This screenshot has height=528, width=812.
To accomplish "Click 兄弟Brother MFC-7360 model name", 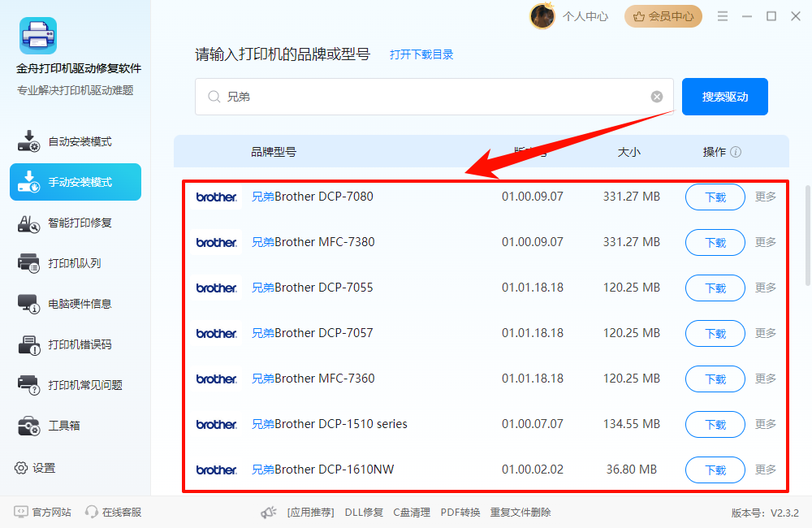I will coord(313,379).
